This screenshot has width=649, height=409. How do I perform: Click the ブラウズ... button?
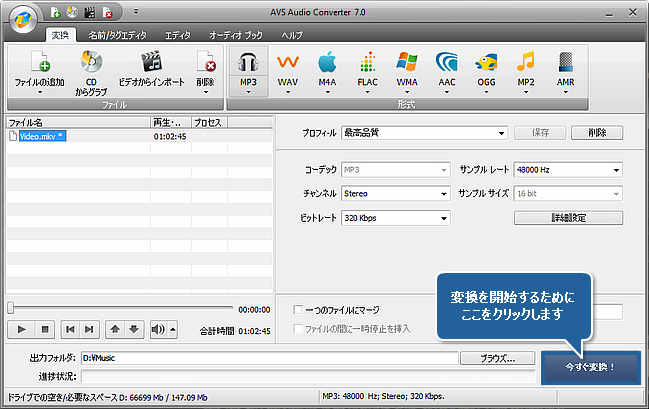[498, 358]
